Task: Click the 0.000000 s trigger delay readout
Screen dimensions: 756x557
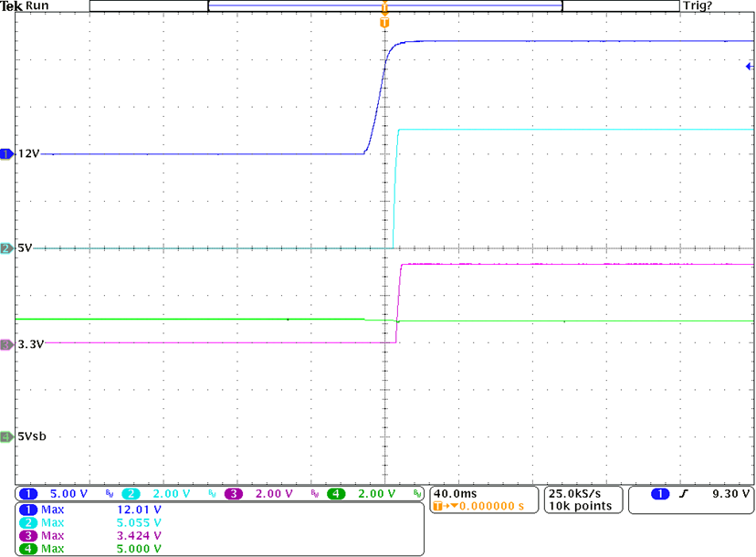Action: pyautogui.click(x=491, y=507)
